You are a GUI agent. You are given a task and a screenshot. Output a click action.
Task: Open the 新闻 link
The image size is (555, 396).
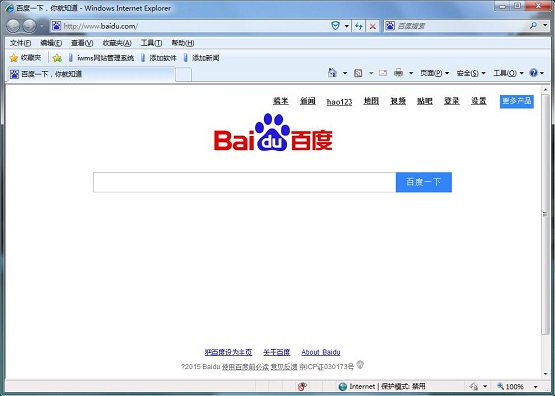308,101
